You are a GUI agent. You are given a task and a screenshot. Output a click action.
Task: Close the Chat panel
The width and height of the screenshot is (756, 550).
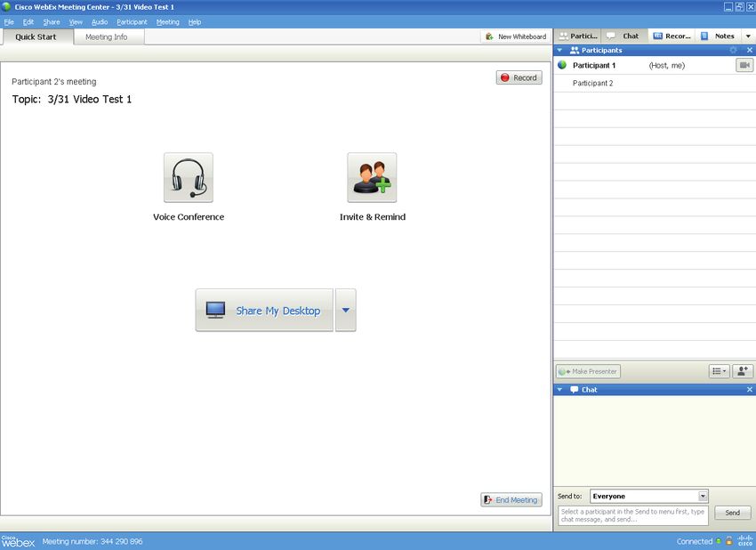click(750, 389)
